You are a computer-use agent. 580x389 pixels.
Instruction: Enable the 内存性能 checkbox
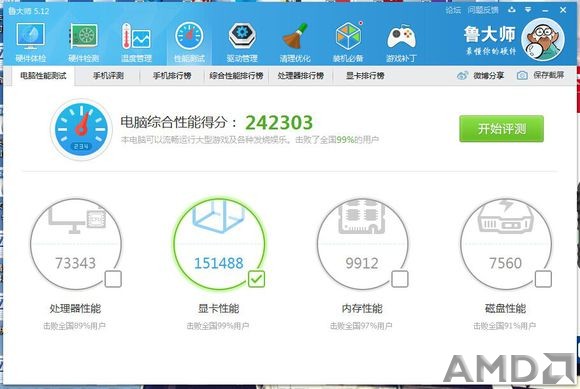pos(400,279)
